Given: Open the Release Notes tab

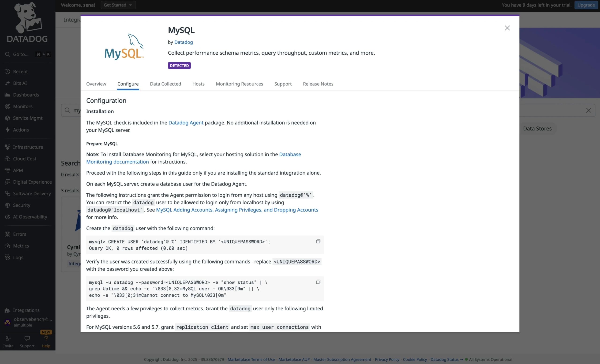Looking at the screenshot, I should pyautogui.click(x=318, y=84).
